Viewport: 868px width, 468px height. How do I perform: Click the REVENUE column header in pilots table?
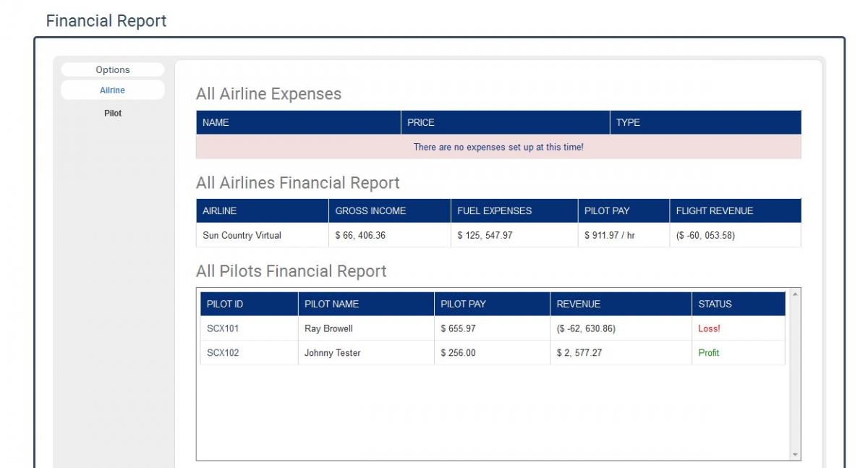click(621, 304)
